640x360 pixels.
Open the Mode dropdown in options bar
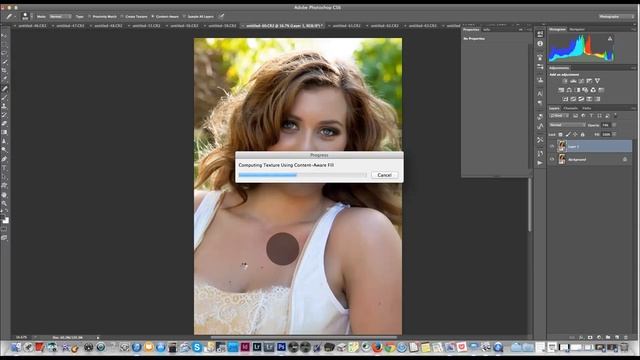point(60,17)
